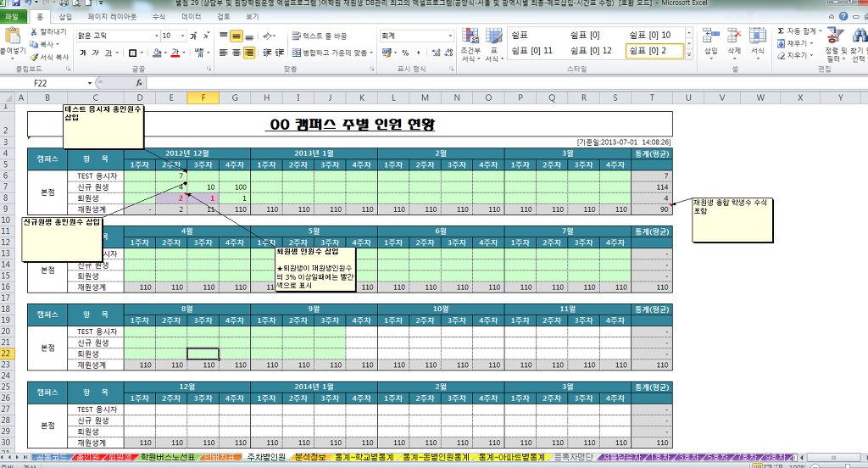Switch to the 데이터 (Data) ribbon tab
The image size is (868, 468).
click(x=191, y=17)
